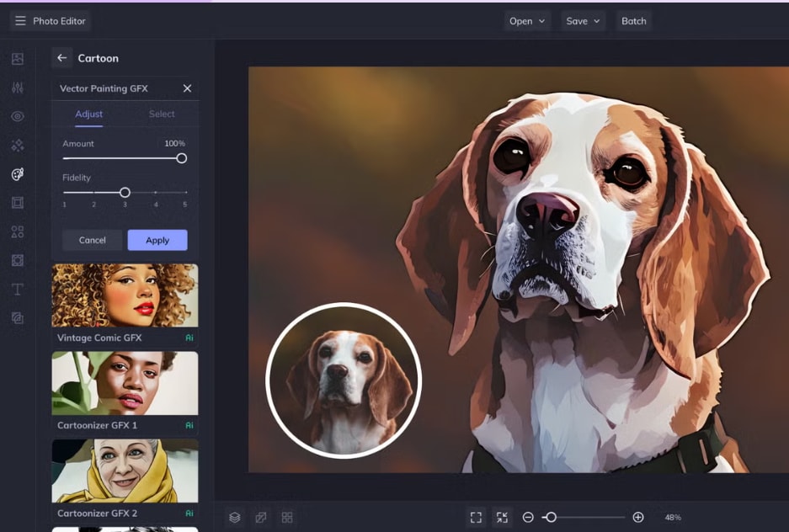
Task: Switch to the Select tab
Action: pyautogui.click(x=162, y=114)
